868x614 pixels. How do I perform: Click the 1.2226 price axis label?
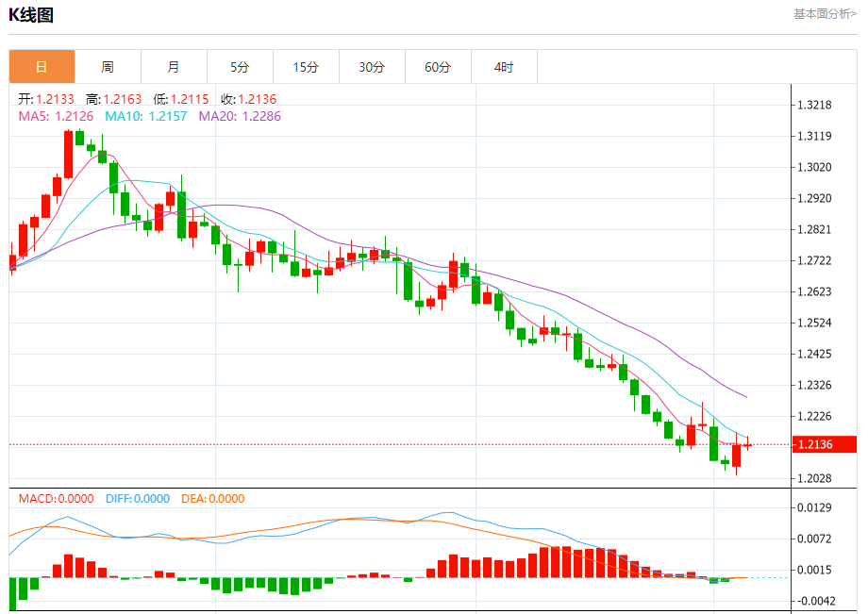[813, 416]
